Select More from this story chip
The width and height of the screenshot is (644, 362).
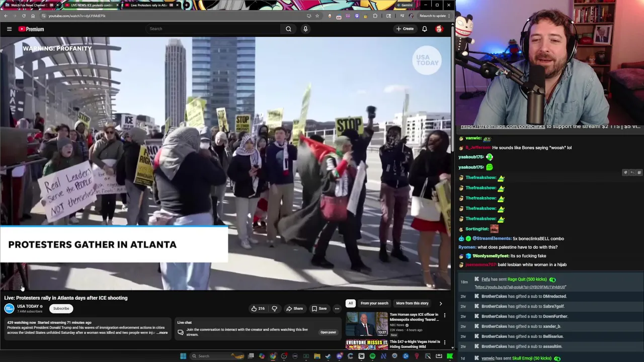(412, 303)
